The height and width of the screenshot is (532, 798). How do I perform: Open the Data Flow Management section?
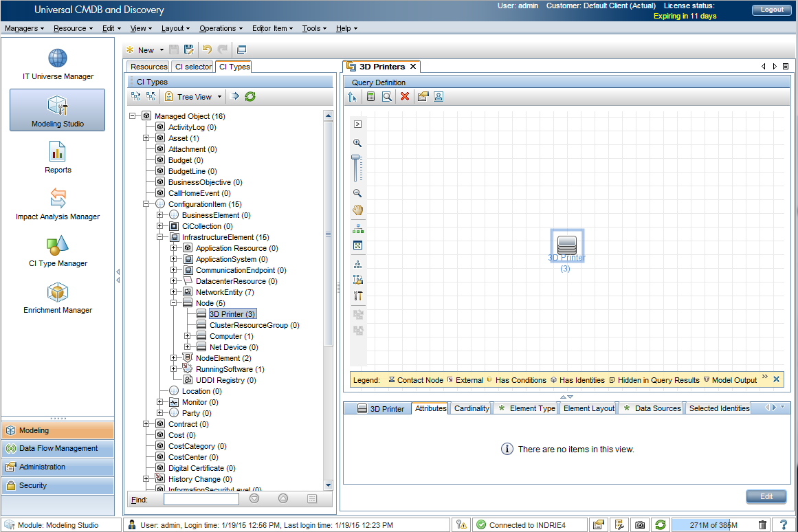(x=58, y=449)
